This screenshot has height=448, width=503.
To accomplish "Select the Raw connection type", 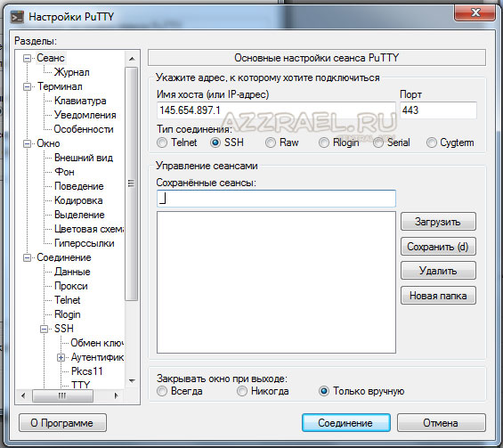I will [271, 143].
